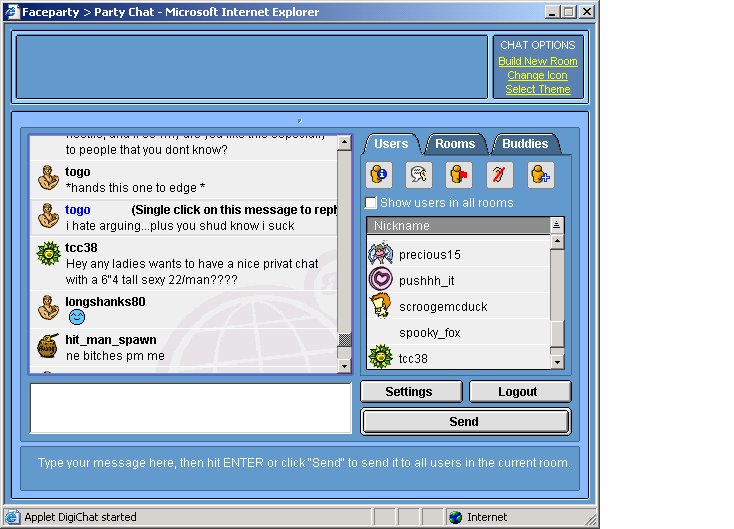
Task: Focus the message input field
Action: (191, 408)
